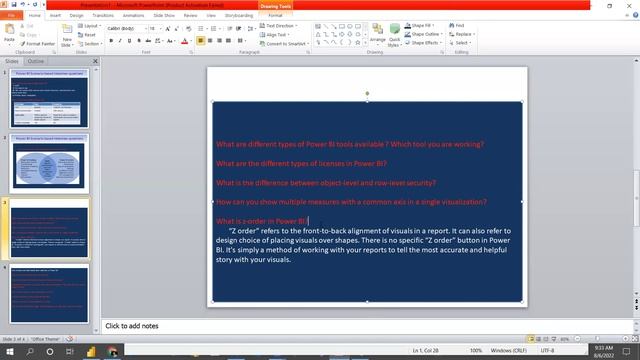Viewport: 640px width, 360px height.
Task: Reset the slide layout
Action: pyautogui.click(x=87, y=35)
